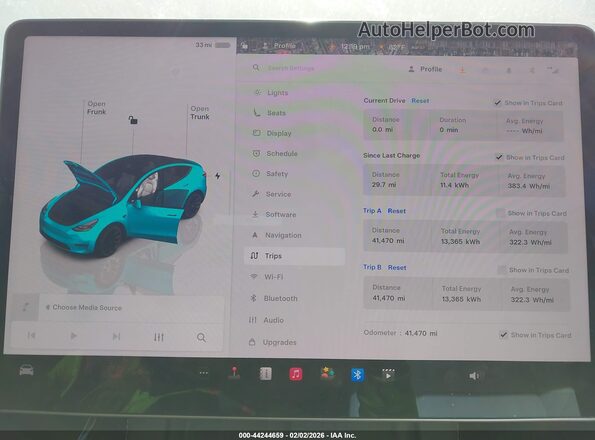
Task: Toggle Since Last Charge Show in Trips Card
Action: click(x=499, y=157)
